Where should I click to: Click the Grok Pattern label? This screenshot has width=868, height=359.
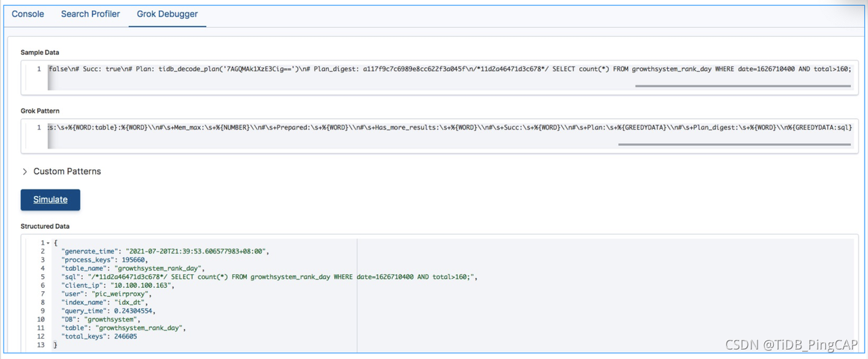41,110
